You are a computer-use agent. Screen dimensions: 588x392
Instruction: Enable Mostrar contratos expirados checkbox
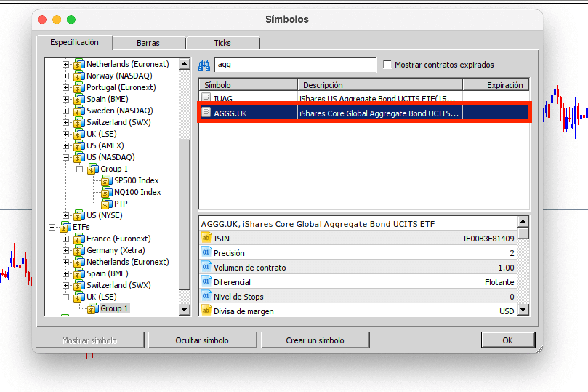tap(388, 64)
